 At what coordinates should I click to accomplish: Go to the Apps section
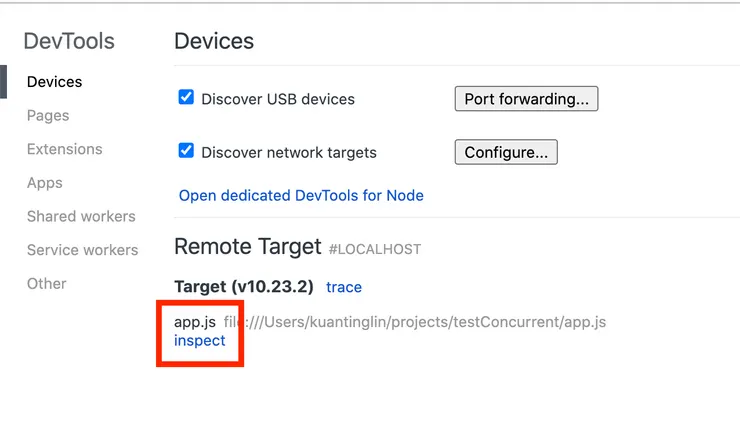coord(45,183)
